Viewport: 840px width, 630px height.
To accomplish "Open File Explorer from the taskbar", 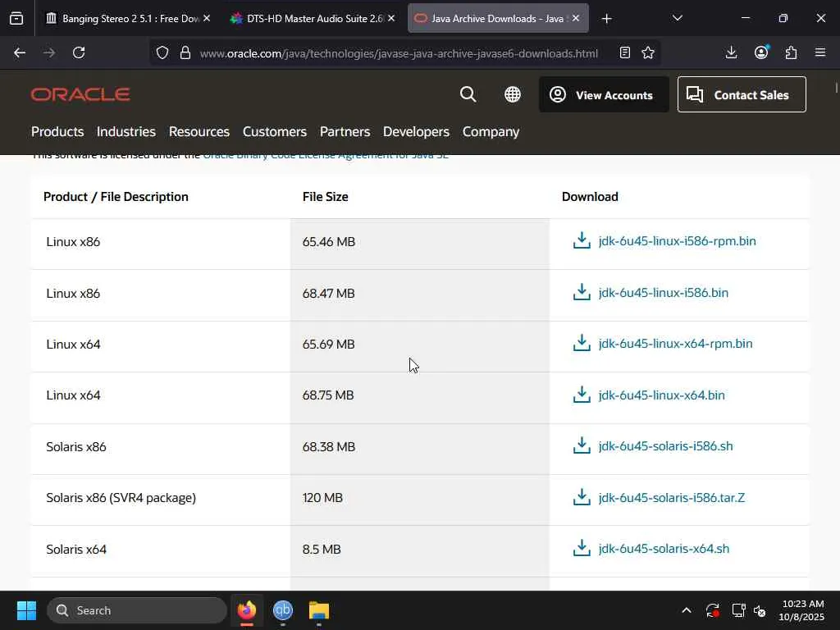I will click(x=319, y=610).
